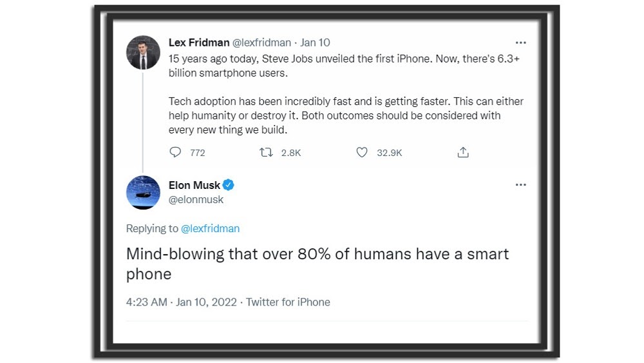Click the 32.9K likes count
The width and height of the screenshot is (644, 363).
coord(389,153)
